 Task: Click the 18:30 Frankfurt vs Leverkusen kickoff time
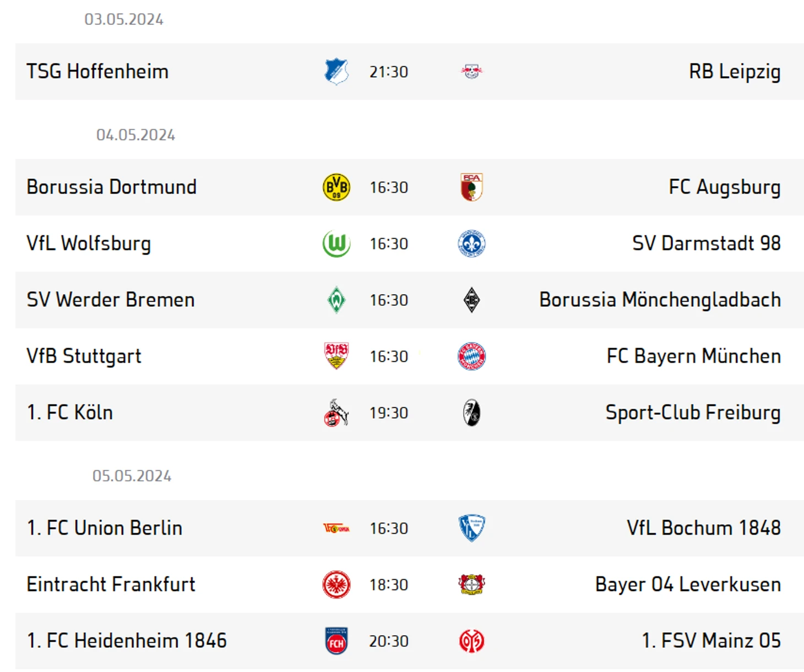click(389, 585)
